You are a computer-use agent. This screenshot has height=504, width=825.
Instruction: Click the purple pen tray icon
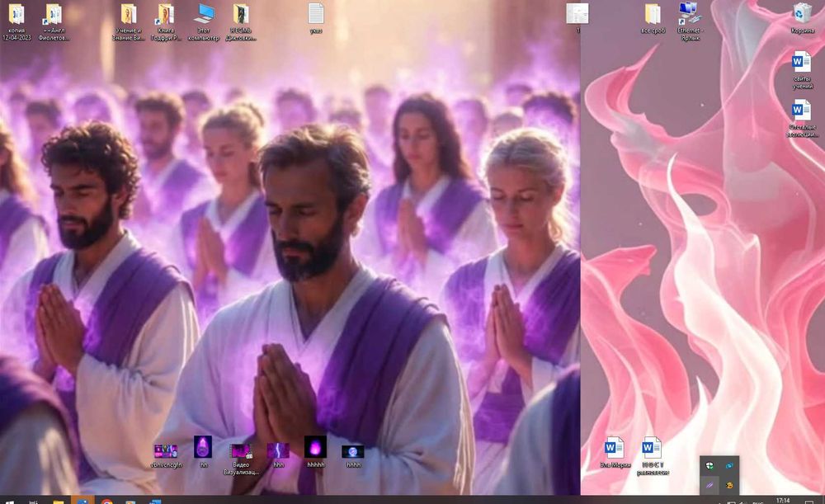click(709, 485)
